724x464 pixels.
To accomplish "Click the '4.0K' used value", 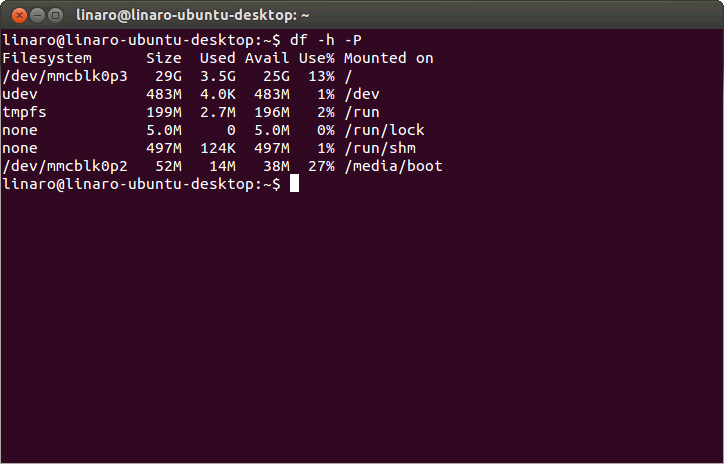I will point(217,94).
